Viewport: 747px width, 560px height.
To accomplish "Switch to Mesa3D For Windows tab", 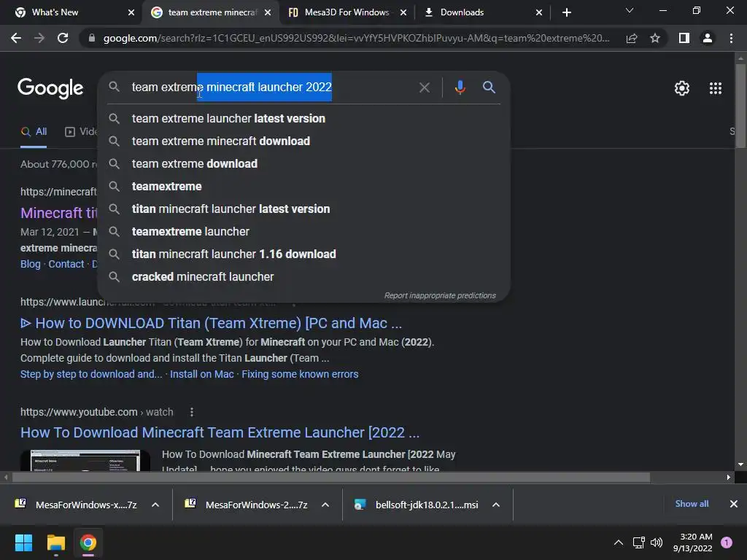I will pyautogui.click(x=347, y=12).
